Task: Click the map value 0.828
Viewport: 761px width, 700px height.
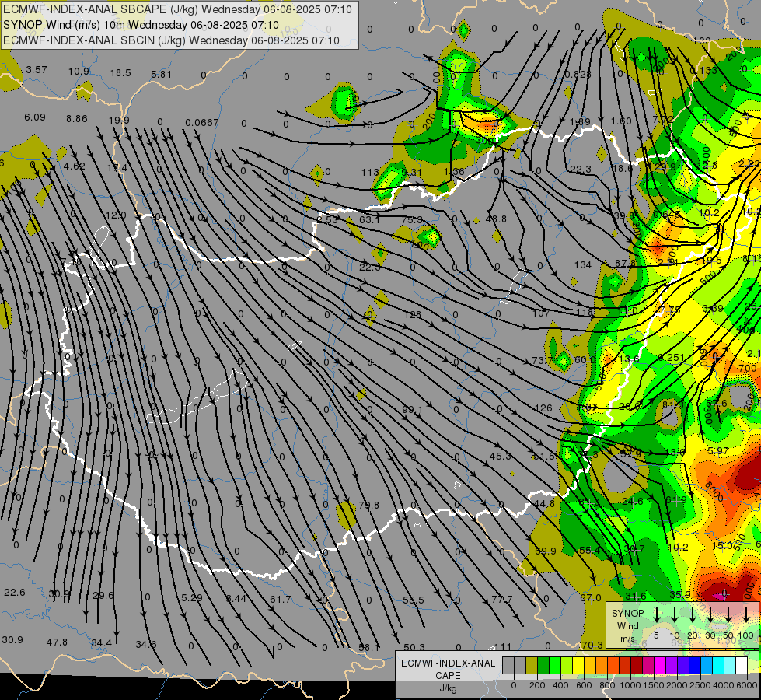Action: tap(578, 75)
